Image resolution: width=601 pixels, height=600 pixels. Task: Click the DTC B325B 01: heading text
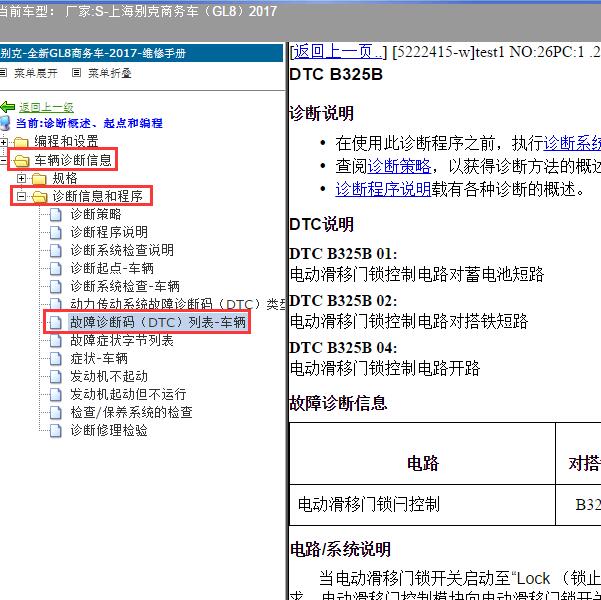coord(343,254)
